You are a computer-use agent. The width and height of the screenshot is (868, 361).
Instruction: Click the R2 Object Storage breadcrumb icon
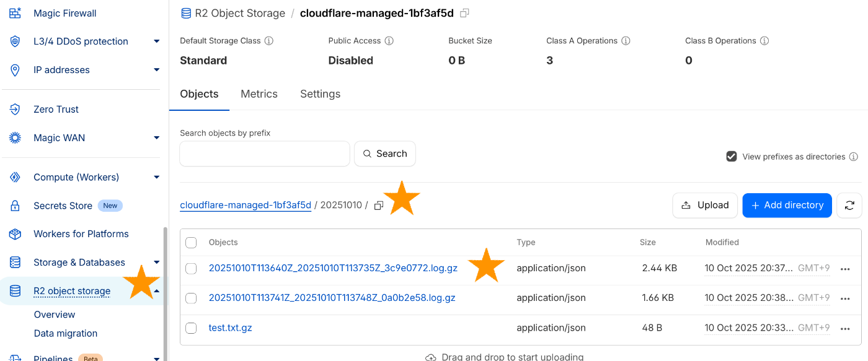point(186,13)
